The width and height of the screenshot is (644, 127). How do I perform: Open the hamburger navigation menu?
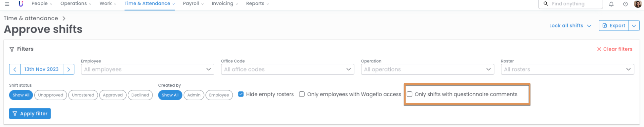(x=7, y=4)
